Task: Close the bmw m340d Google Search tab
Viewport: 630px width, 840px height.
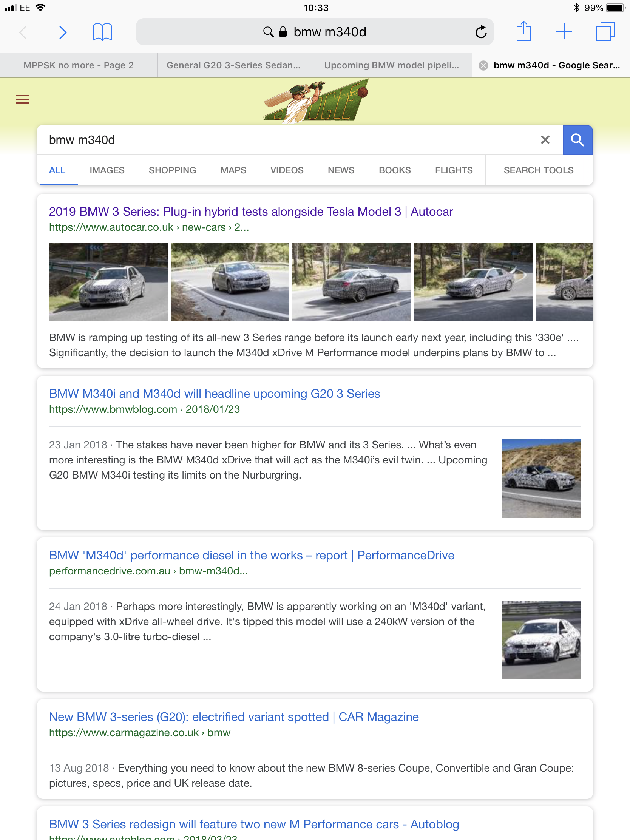Action: tap(483, 65)
